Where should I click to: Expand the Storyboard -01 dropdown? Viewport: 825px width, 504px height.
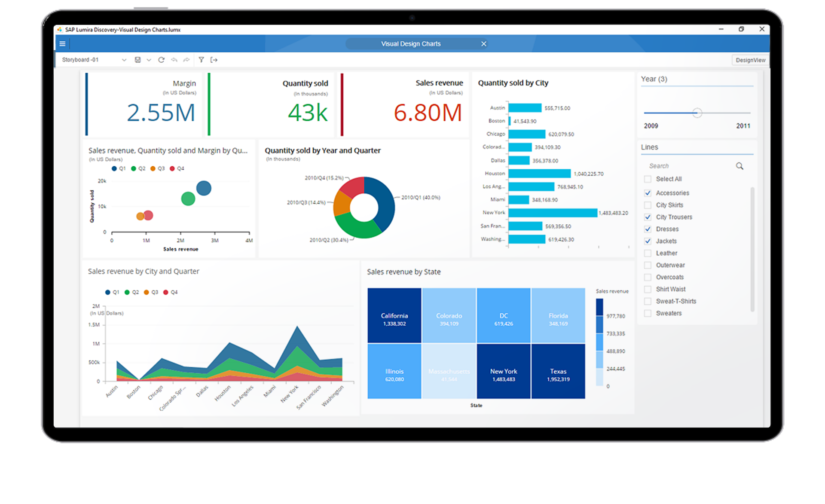[x=124, y=60]
